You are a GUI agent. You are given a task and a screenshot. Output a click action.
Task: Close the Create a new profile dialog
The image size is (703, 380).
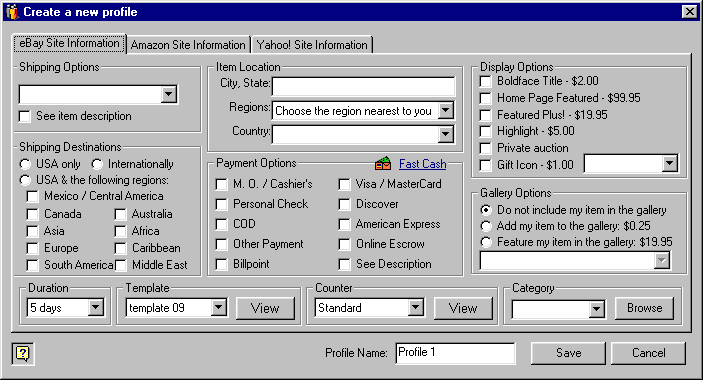click(689, 12)
